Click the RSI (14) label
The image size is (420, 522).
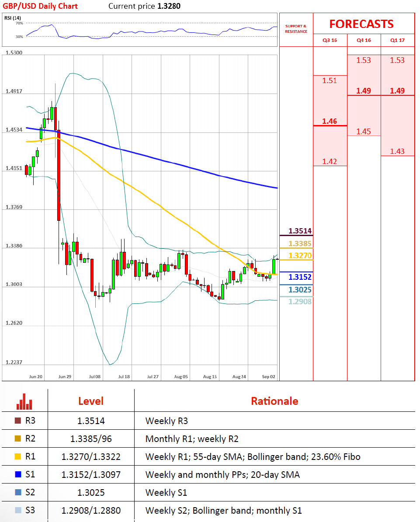coord(13,18)
